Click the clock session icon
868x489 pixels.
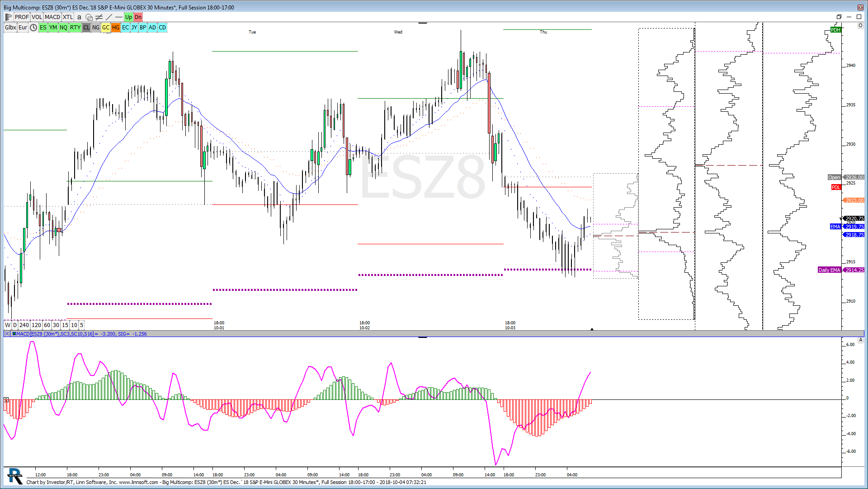tap(33, 28)
